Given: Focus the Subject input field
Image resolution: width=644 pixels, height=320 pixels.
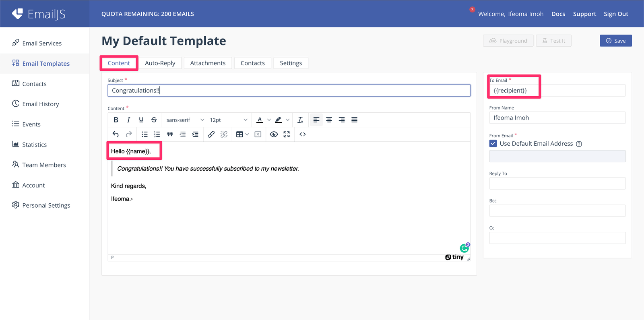Looking at the screenshot, I should click(289, 91).
